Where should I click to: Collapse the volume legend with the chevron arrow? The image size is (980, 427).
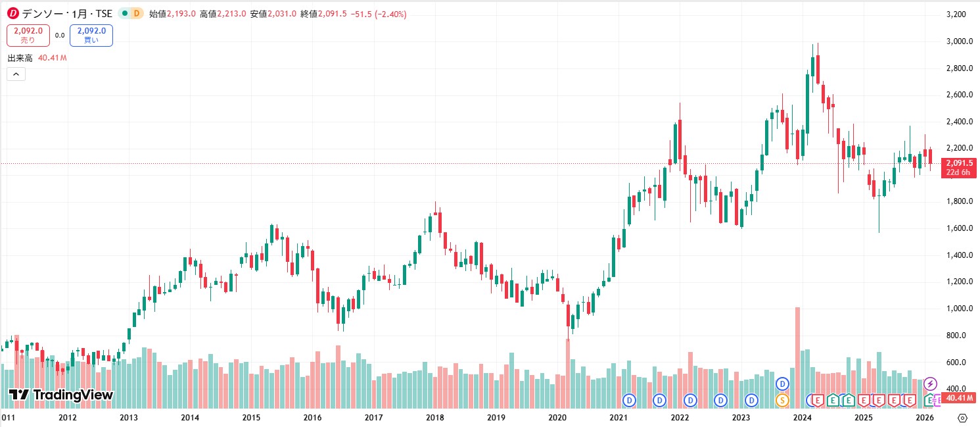tap(15, 74)
